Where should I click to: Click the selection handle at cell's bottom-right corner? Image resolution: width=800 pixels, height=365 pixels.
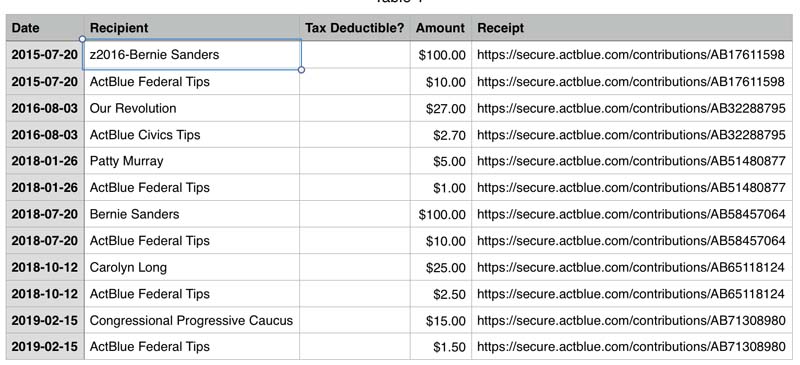(x=301, y=69)
